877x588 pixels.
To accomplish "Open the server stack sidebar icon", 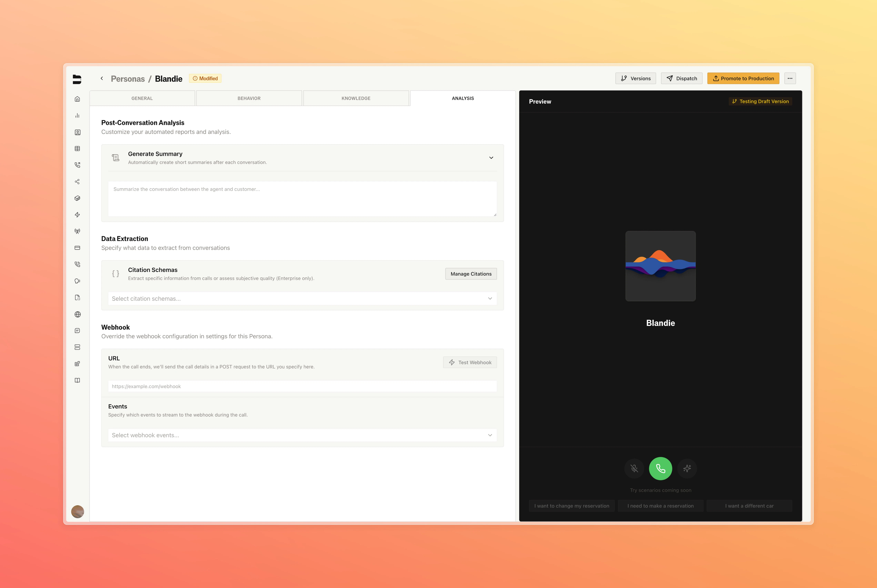I will click(x=77, y=347).
